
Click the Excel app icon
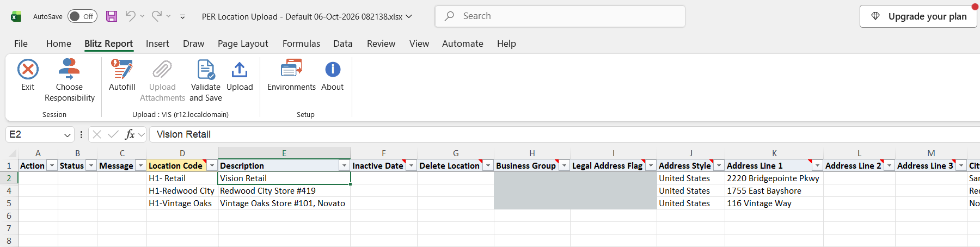(x=16, y=16)
